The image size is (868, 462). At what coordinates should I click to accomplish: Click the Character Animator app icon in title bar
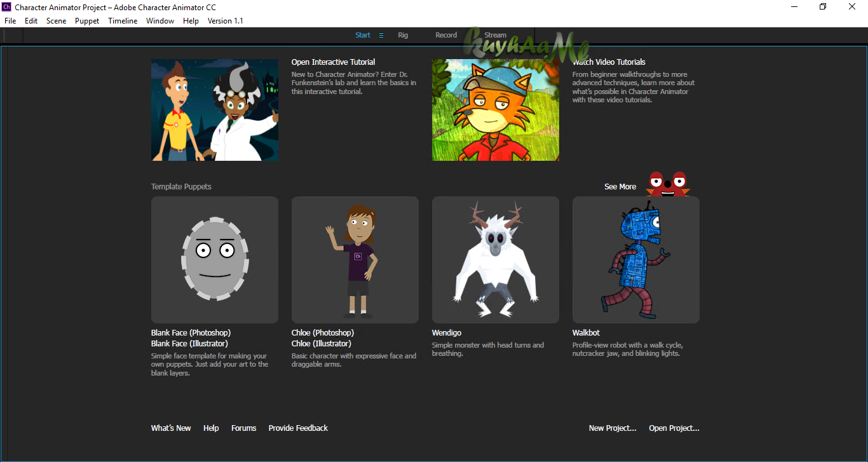[x=7, y=7]
